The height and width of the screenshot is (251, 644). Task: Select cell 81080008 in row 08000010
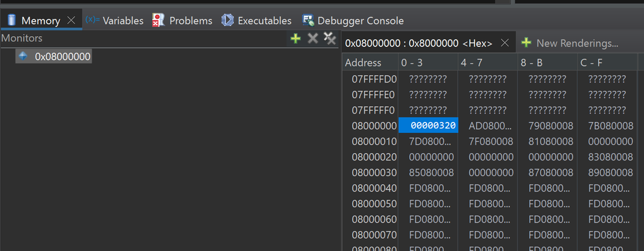pyautogui.click(x=547, y=142)
